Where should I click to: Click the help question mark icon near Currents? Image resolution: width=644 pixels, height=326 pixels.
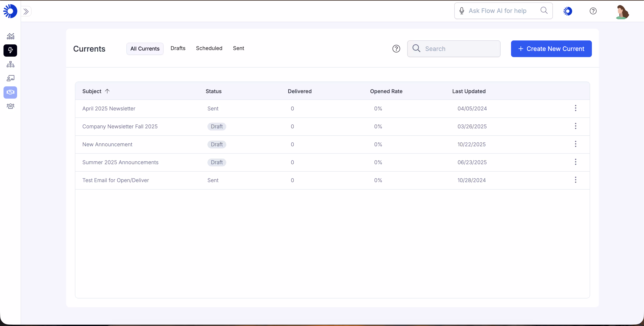pyautogui.click(x=396, y=49)
